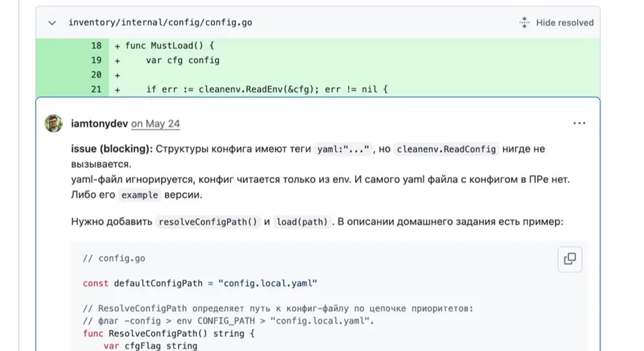Click inline code yaml:"..."
This screenshot has height=351, width=644.
point(343,149)
